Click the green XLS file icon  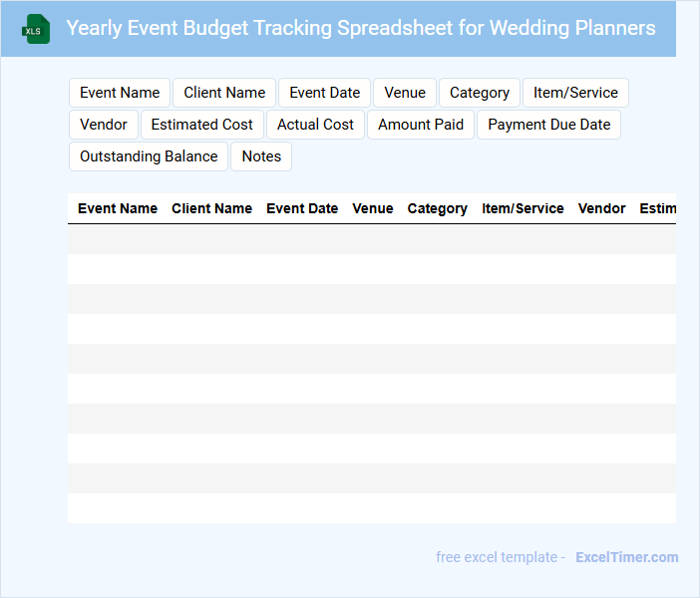pyautogui.click(x=36, y=29)
